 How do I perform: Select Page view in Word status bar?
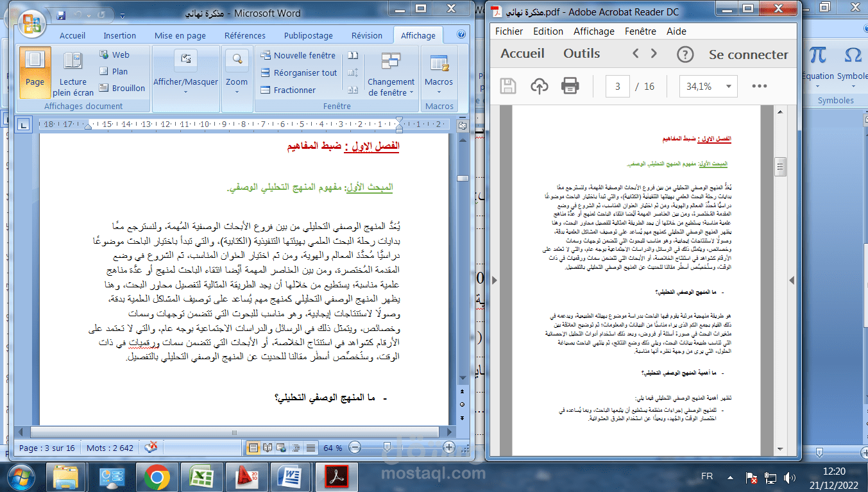pyautogui.click(x=253, y=447)
